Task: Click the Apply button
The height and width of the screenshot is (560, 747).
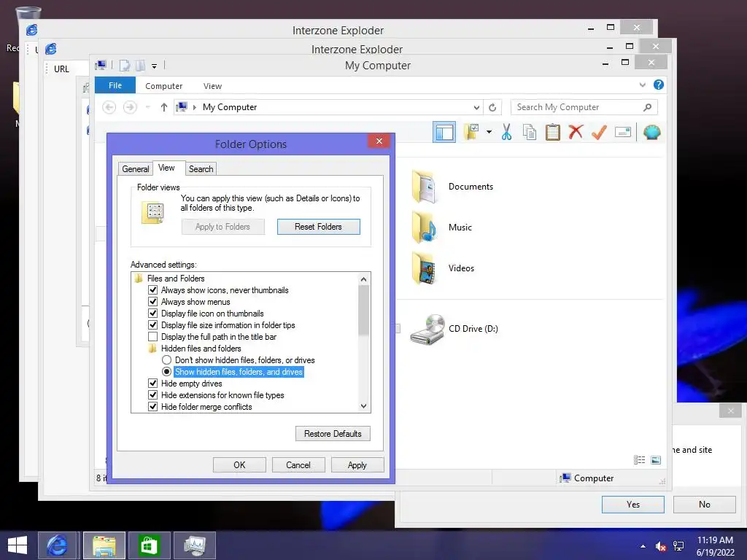Action: (357, 464)
